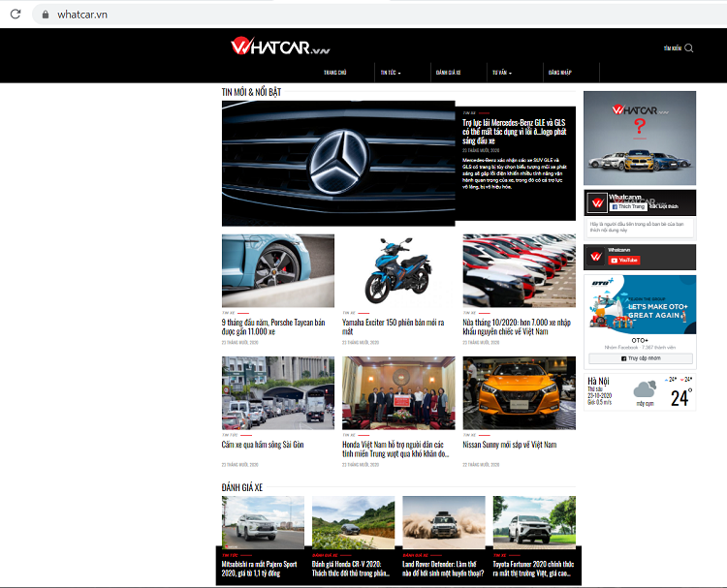Go to 'Trang chủ' in the navigation
727x588 pixels.
tap(335, 73)
